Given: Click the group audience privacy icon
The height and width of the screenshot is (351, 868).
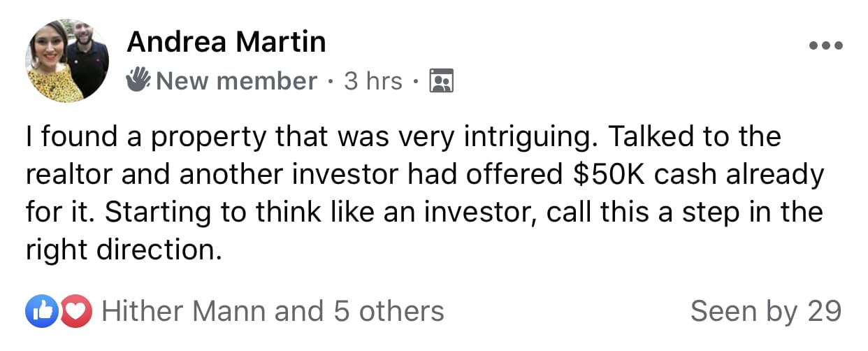Looking at the screenshot, I should [441, 81].
